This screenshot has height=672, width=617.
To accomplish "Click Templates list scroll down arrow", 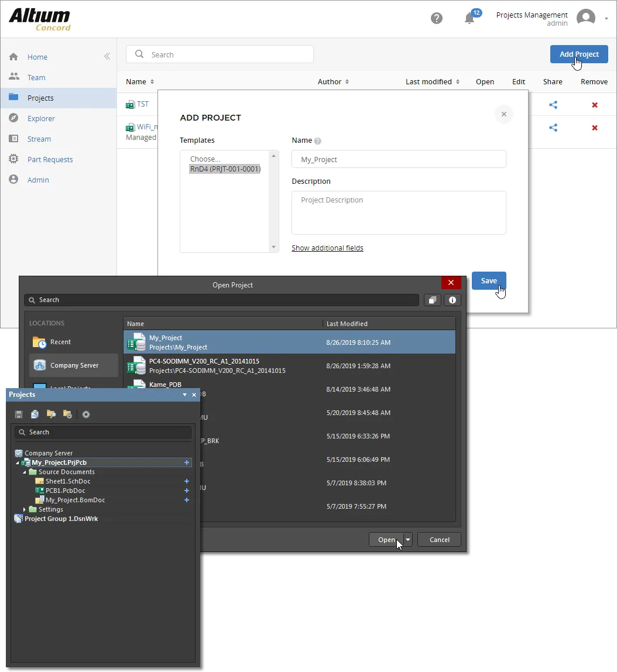I will (x=274, y=247).
